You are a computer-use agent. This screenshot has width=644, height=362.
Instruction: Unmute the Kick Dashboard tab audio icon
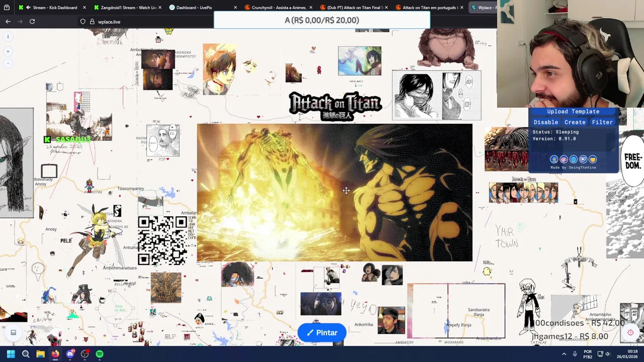(x=28, y=8)
